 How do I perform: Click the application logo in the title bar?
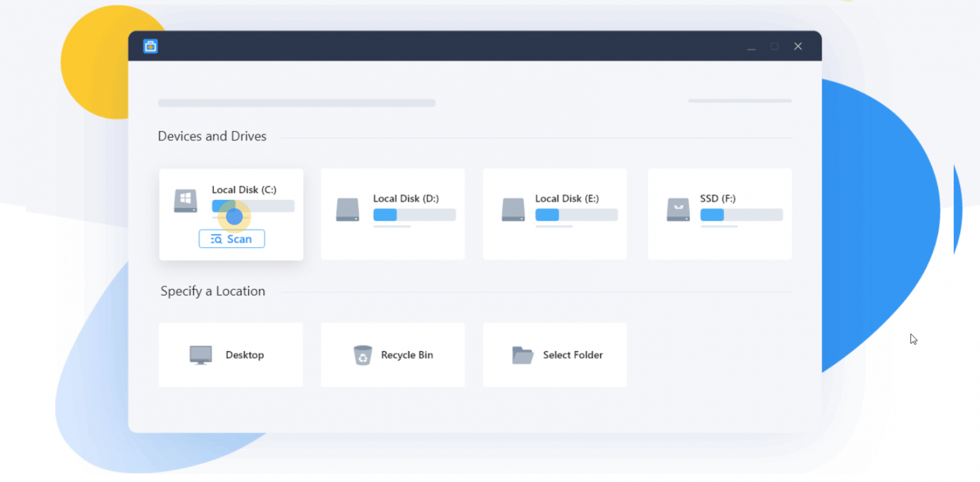[150, 46]
